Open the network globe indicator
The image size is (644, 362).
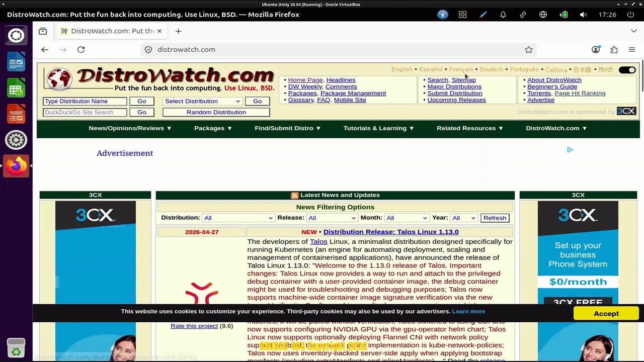[x=543, y=15]
